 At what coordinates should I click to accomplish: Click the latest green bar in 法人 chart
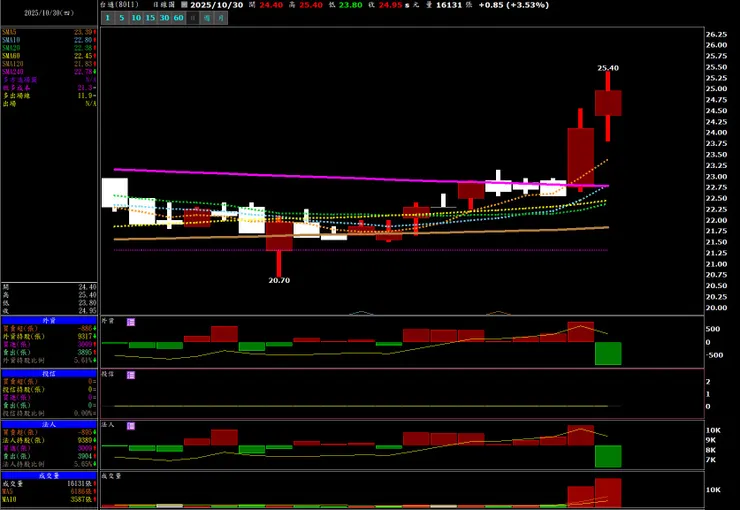coord(608,456)
